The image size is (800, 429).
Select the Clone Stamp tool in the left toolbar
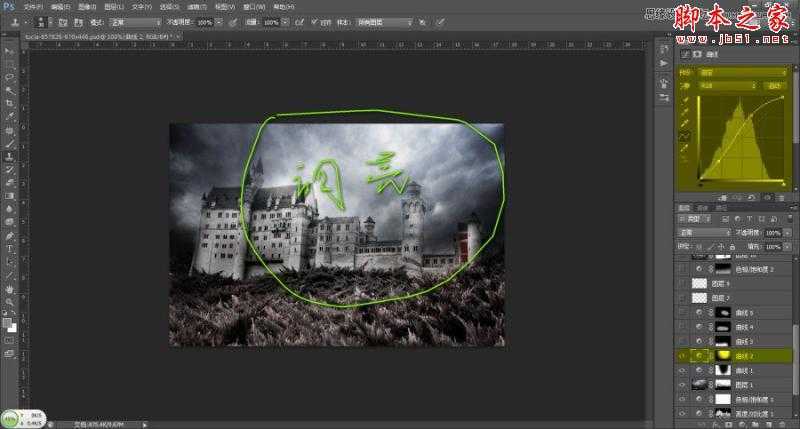(x=9, y=157)
